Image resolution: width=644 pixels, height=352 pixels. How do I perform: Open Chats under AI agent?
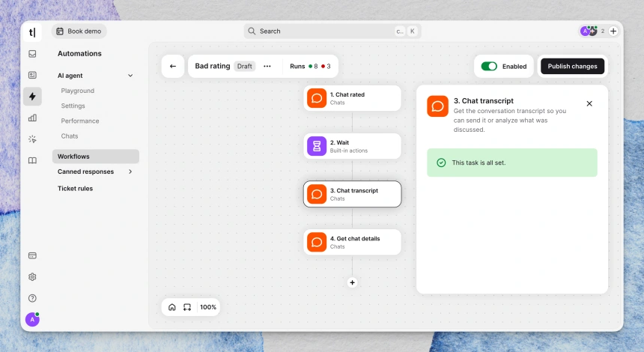[x=70, y=136]
